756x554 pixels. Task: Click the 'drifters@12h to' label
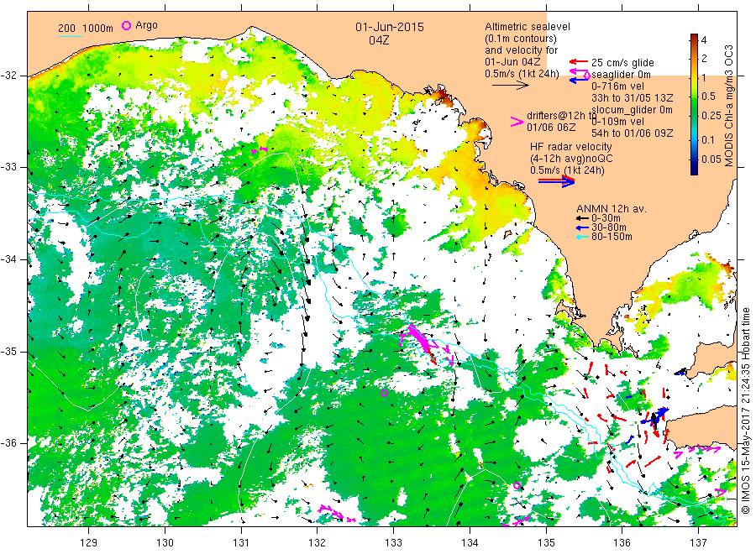click(561, 116)
